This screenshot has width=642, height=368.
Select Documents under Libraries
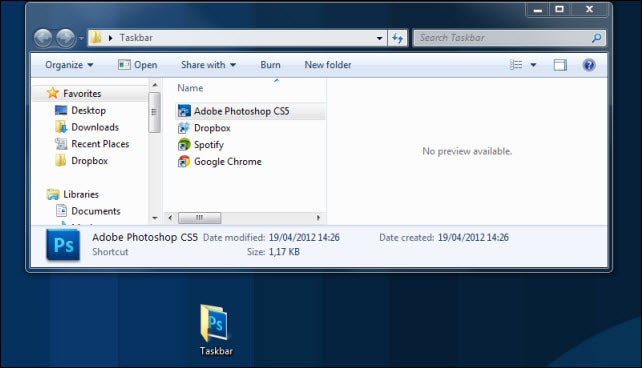click(x=96, y=211)
